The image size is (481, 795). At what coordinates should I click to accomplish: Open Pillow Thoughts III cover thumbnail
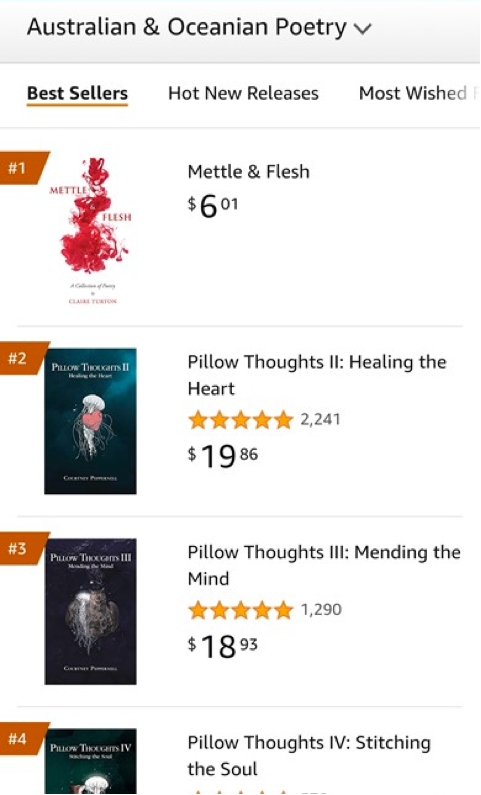pyautogui.click(x=90, y=611)
